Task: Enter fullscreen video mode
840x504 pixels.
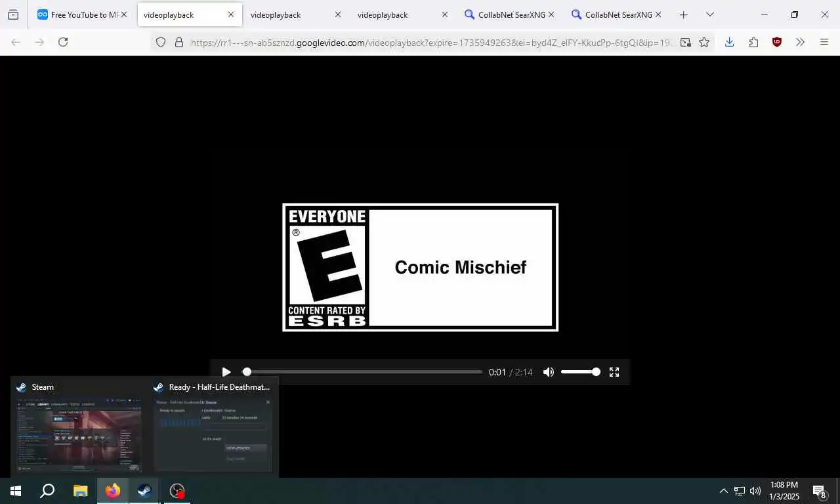Action: point(614,372)
